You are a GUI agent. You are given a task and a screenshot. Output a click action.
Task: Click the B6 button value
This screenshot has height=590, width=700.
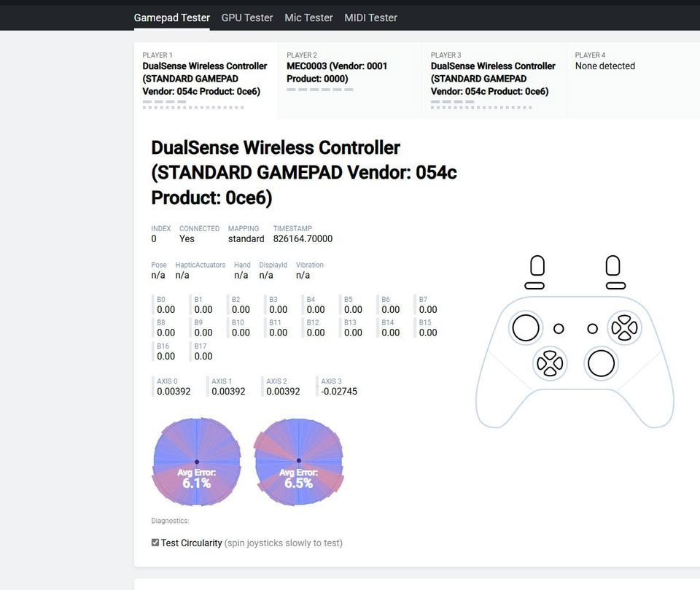coord(391,309)
